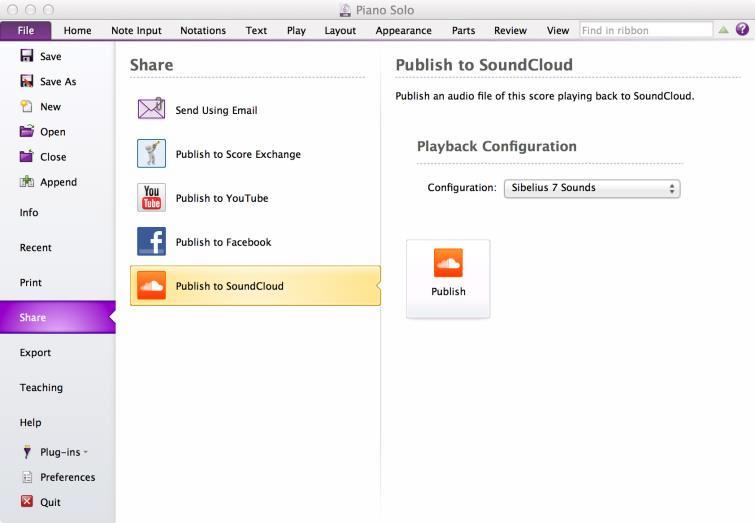
Task: Select the Share section
Action: coord(58,317)
